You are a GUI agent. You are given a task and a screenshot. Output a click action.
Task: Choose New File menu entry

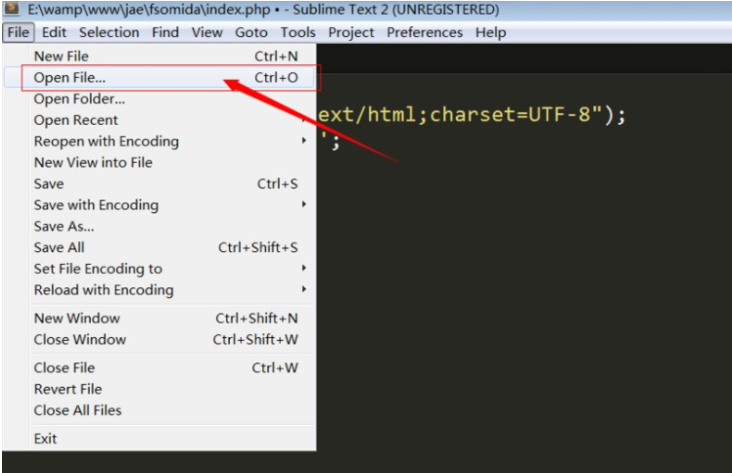click(x=62, y=57)
